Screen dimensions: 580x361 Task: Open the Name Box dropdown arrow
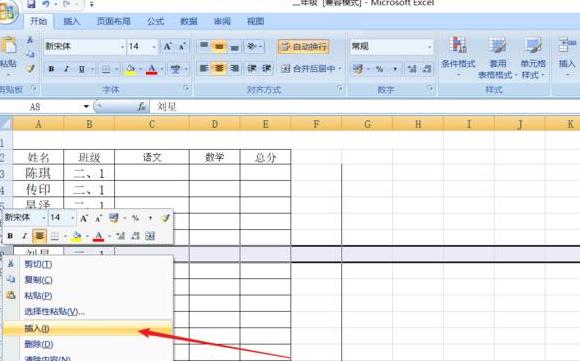pos(86,107)
